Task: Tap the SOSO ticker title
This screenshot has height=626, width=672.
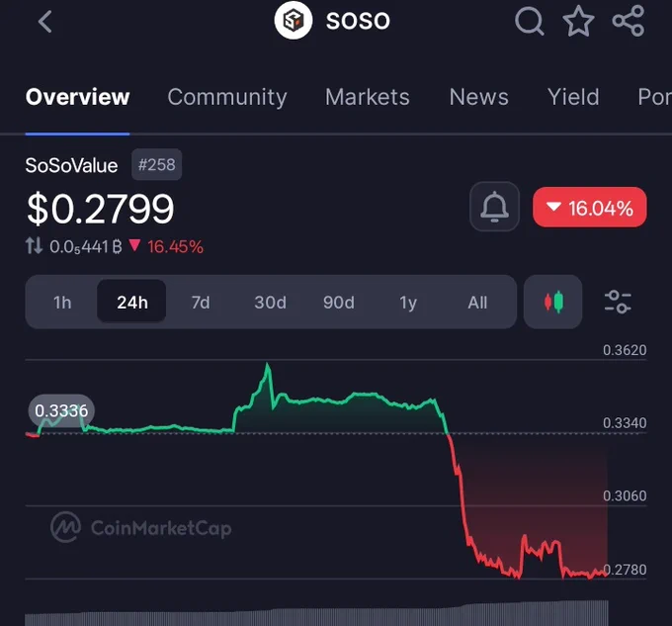Action: 358,21
